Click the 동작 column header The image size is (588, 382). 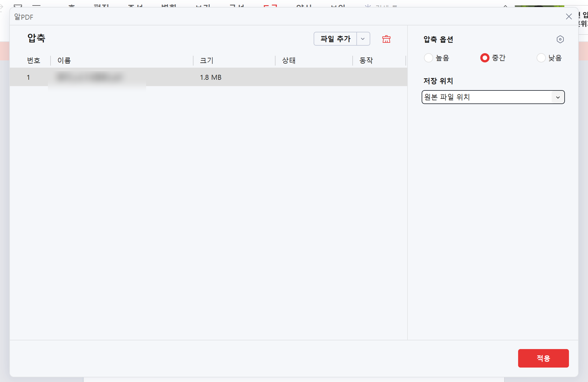366,60
